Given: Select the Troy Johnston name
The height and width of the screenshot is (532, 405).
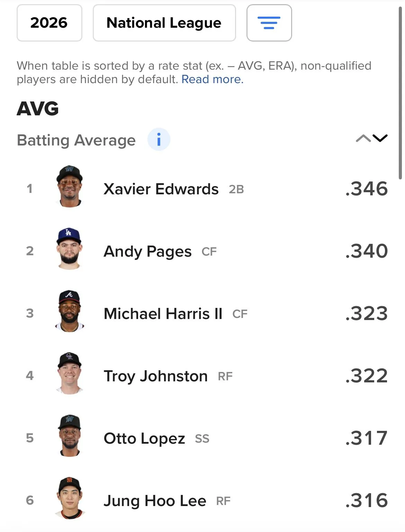Looking at the screenshot, I should tap(155, 376).
